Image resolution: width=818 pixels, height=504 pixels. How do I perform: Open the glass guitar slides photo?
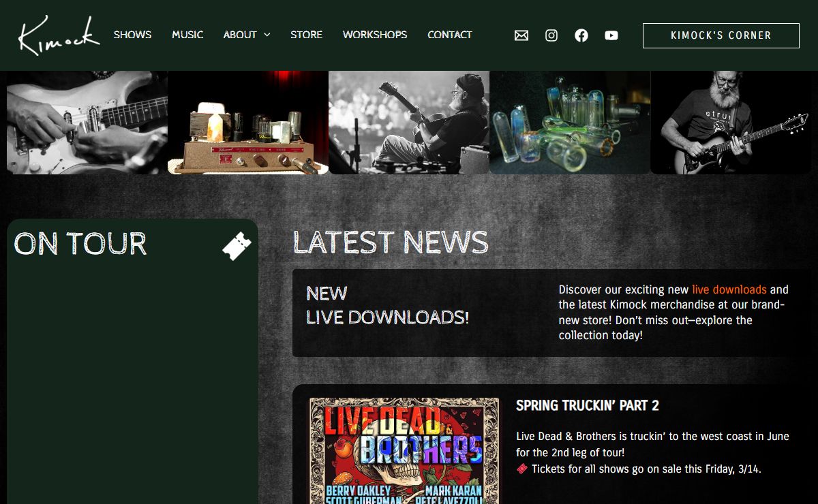pos(570,123)
